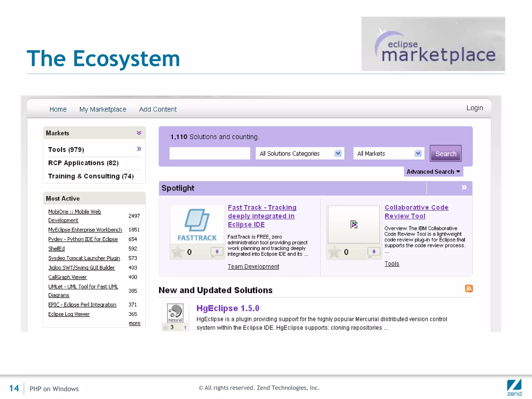Screen dimensions: 532x399
Task: Click the broken image of Collaborative Code Review
Action: (x=354, y=224)
